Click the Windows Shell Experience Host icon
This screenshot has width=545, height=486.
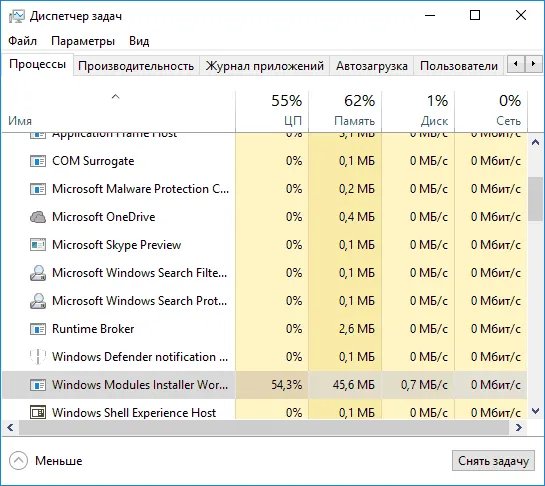coord(38,413)
